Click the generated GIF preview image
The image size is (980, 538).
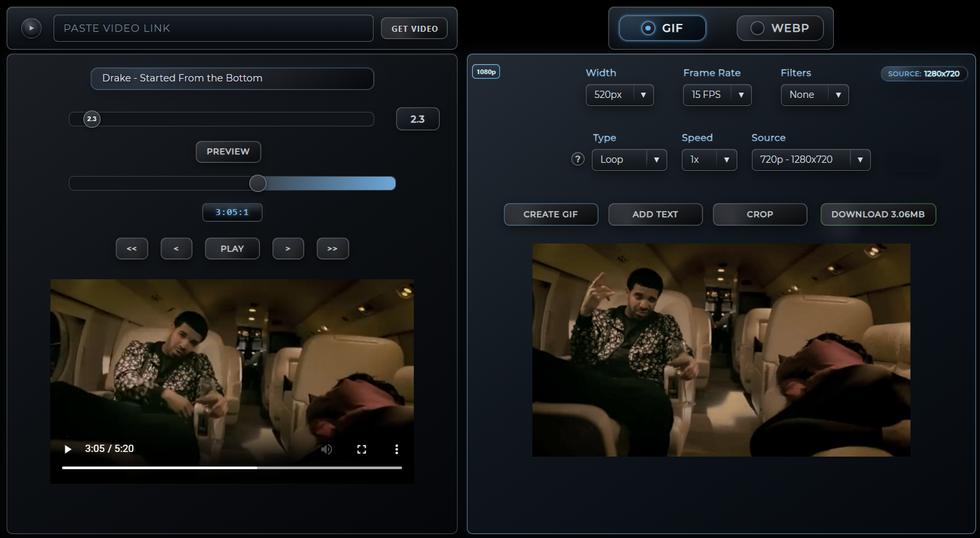pos(721,350)
